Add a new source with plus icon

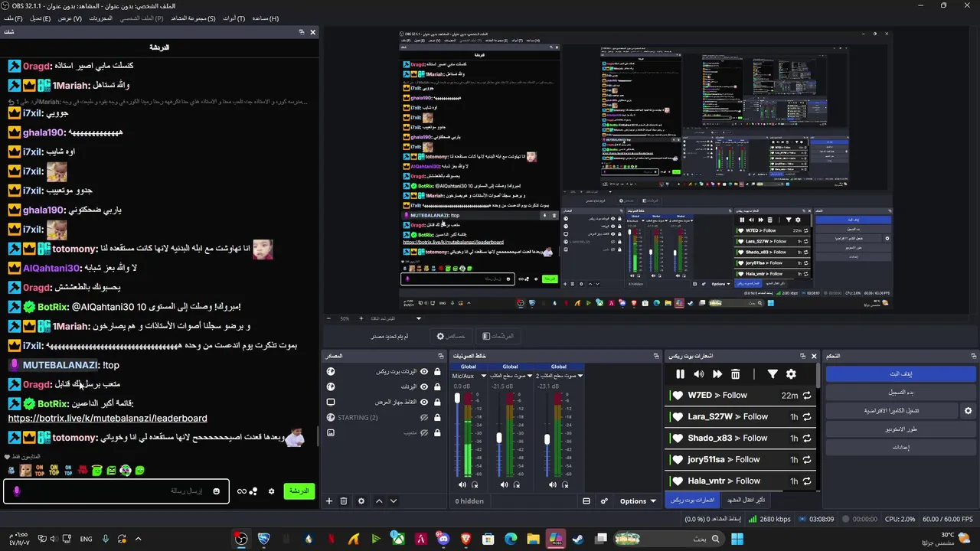click(329, 501)
